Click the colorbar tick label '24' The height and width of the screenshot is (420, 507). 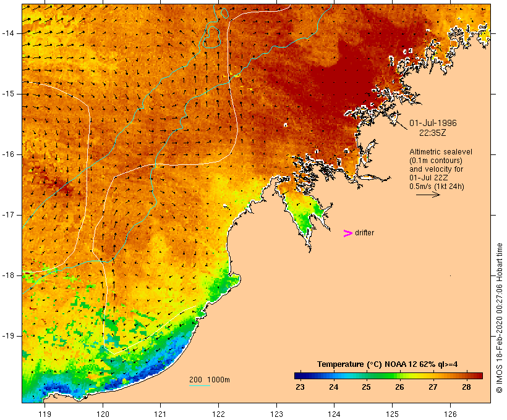pyautogui.click(x=333, y=387)
